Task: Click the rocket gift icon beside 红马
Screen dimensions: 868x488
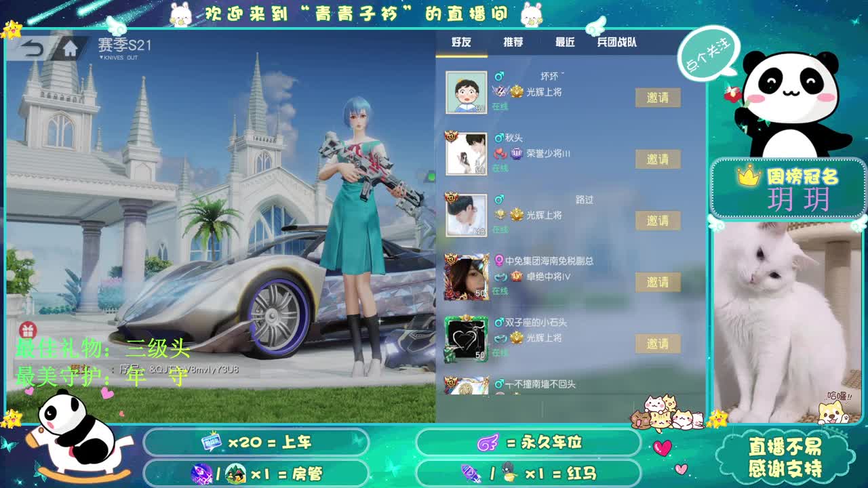Action: coord(471,472)
